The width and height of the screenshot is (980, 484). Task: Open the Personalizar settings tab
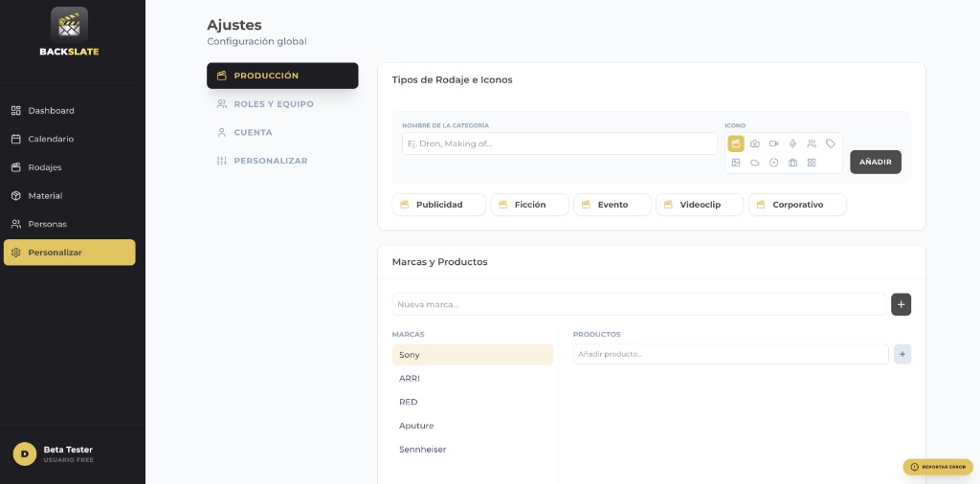[x=270, y=161]
